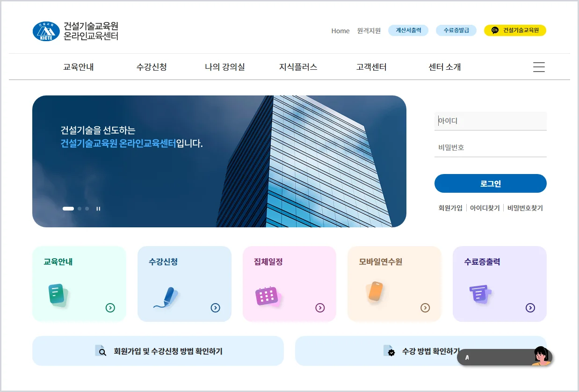Click the main building banner image

pyautogui.click(x=219, y=161)
